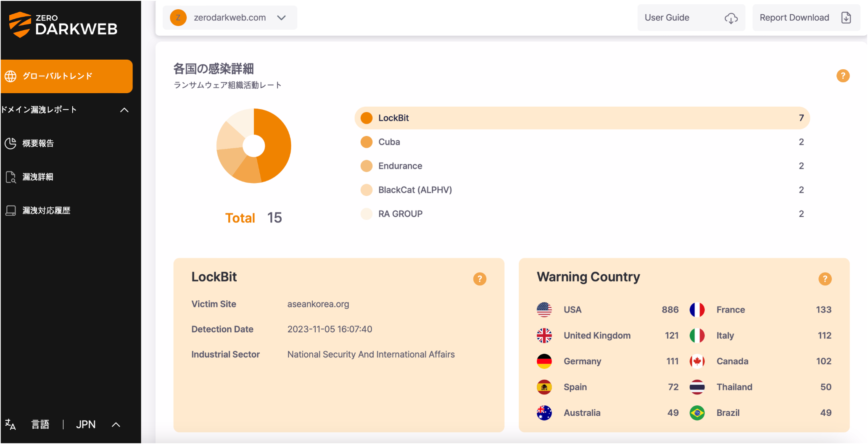The width and height of the screenshot is (868, 444).
Task: Click the globe icon in the sidebar
Action: pyautogui.click(x=11, y=76)
